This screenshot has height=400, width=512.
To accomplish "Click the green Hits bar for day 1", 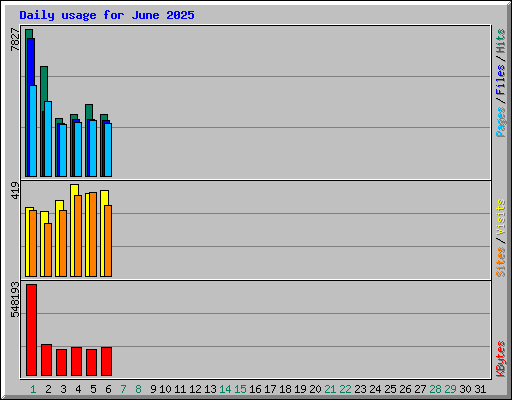I will [29, 34].
